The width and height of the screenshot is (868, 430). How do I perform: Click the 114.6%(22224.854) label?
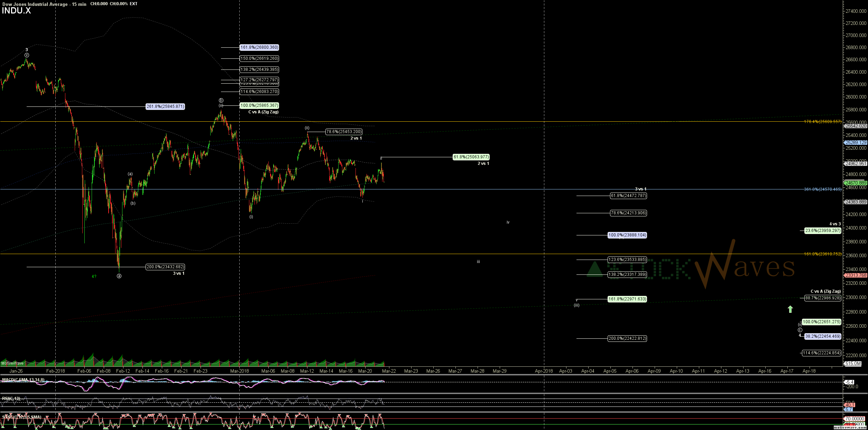tap(822, 353)
